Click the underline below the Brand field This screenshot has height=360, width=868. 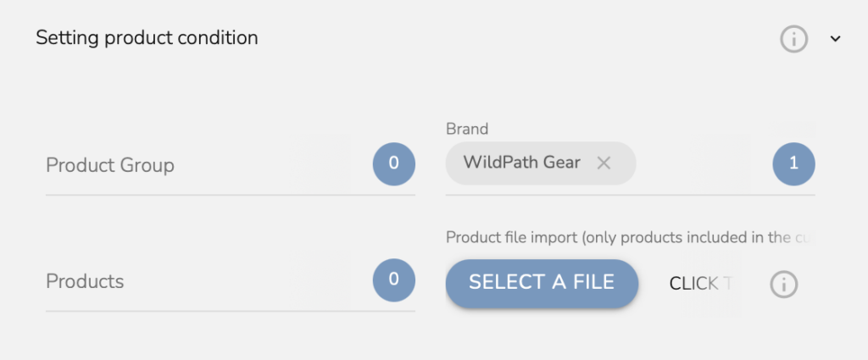click(x=630, y=195)
